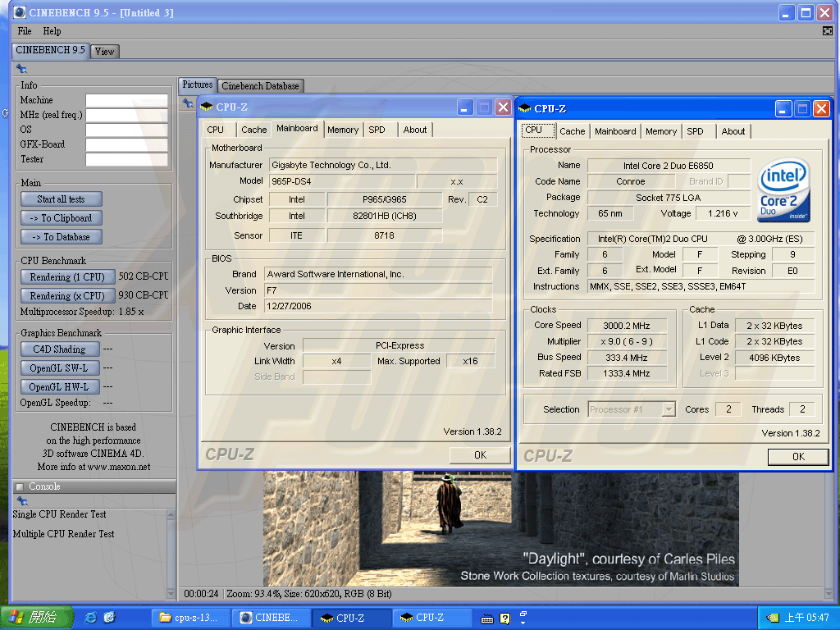Switch to the CINEBE... taskbar item
The height and width of the screenshot is (630, 840).
(272, 618)
